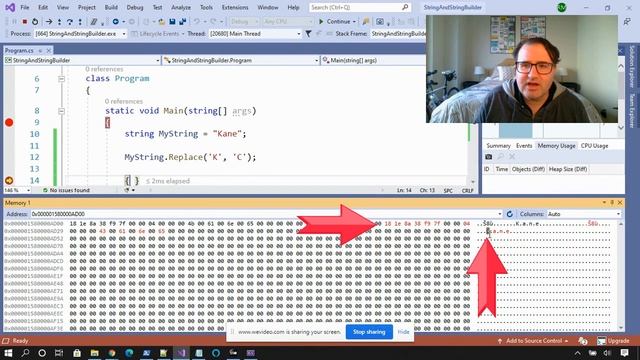Click the Navigate Backward icon
The width and height of the screenshot is (640, 360).
pos(116,22)
